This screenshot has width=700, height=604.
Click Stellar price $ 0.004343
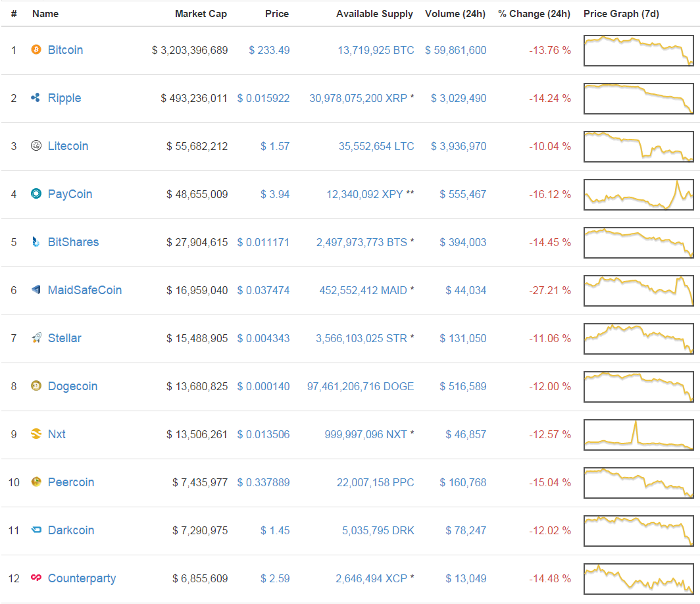tap(263, 338)
